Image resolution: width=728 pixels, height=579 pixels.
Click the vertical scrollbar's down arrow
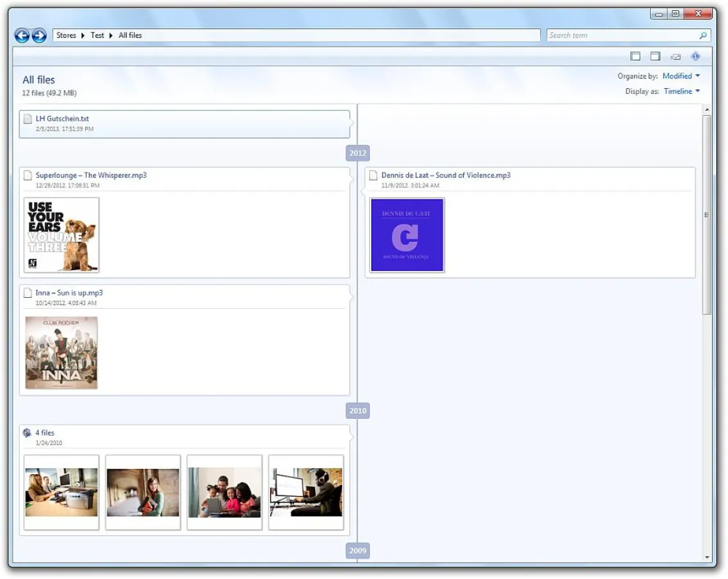pyautogui.click(x=707, y=557)
